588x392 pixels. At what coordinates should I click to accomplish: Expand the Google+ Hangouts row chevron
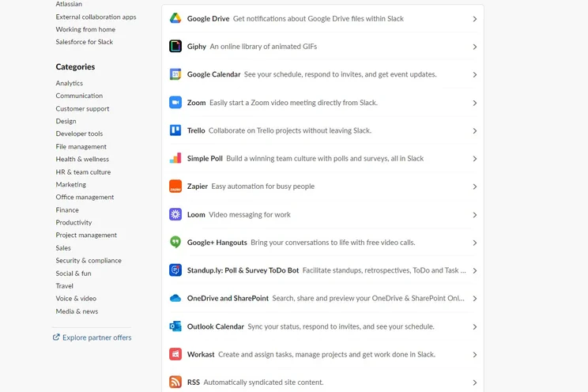(475, 243)
